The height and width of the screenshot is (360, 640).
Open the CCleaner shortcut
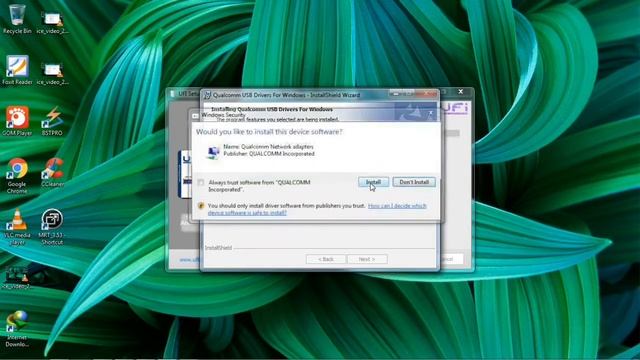[x=52, y=173]
